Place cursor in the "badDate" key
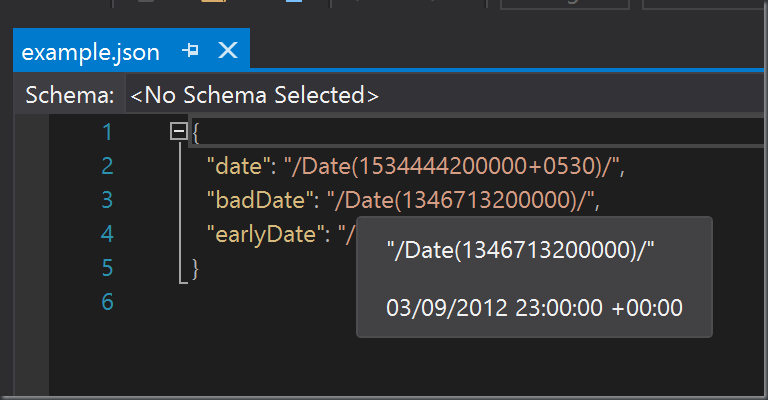The width and height of the screenshot is (768, 400). [254, 200]
